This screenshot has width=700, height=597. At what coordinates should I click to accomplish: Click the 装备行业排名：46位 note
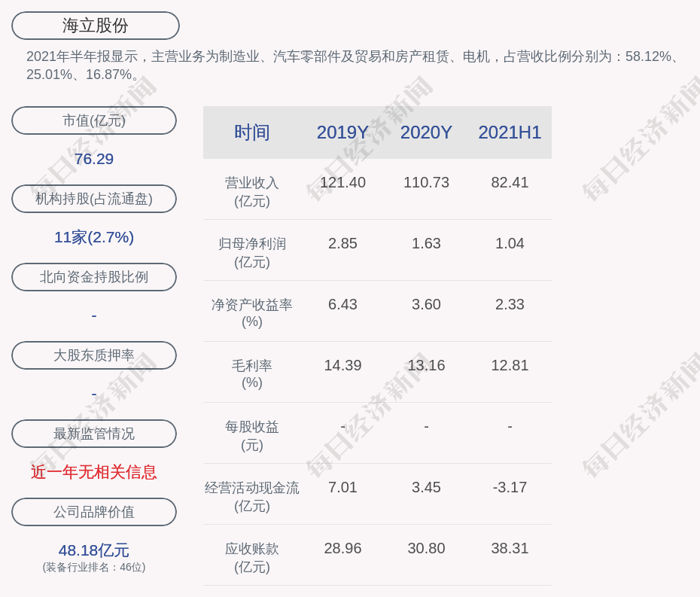pyautogui.click(x=94, y=567)
